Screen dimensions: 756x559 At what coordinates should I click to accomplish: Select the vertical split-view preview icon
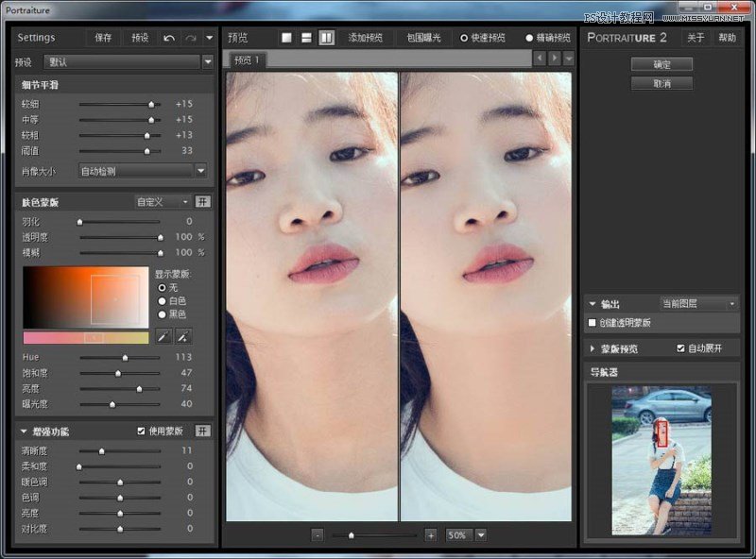click(328, 37)
